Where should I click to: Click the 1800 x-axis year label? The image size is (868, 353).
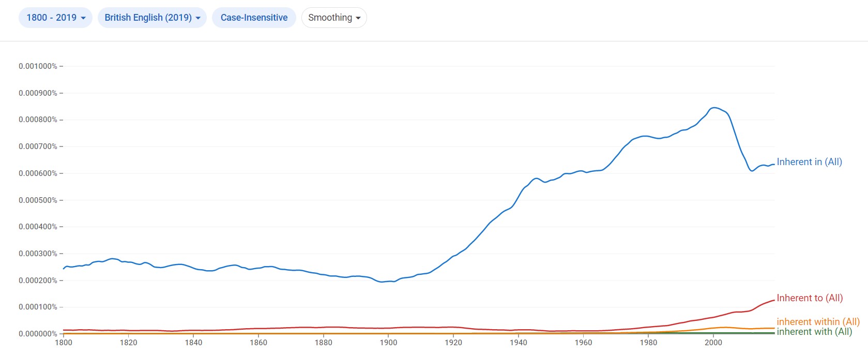[64, 342]
